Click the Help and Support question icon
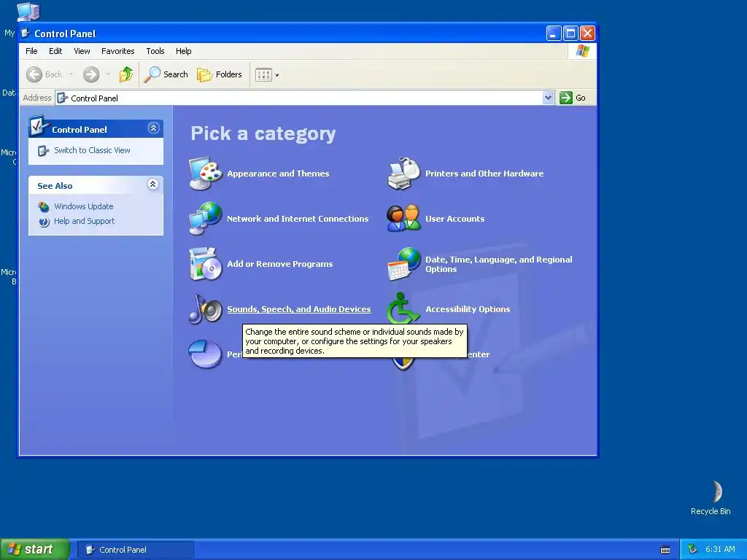 click(44, 222)
